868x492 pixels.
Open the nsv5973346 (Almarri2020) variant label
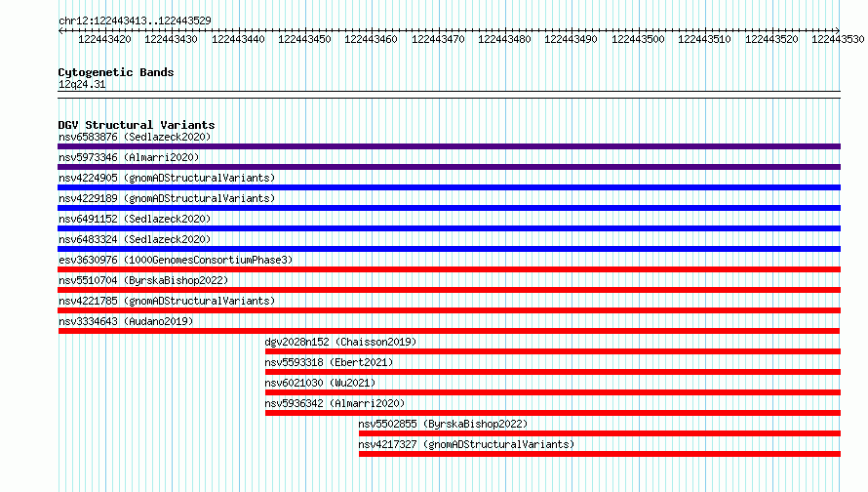point(129,157)
